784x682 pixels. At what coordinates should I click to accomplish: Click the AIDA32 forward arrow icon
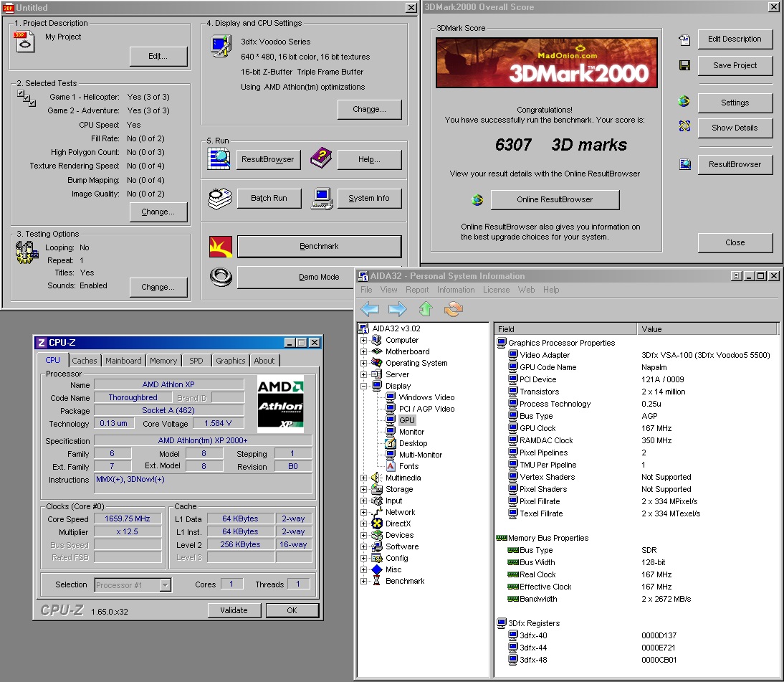[398, 308]
